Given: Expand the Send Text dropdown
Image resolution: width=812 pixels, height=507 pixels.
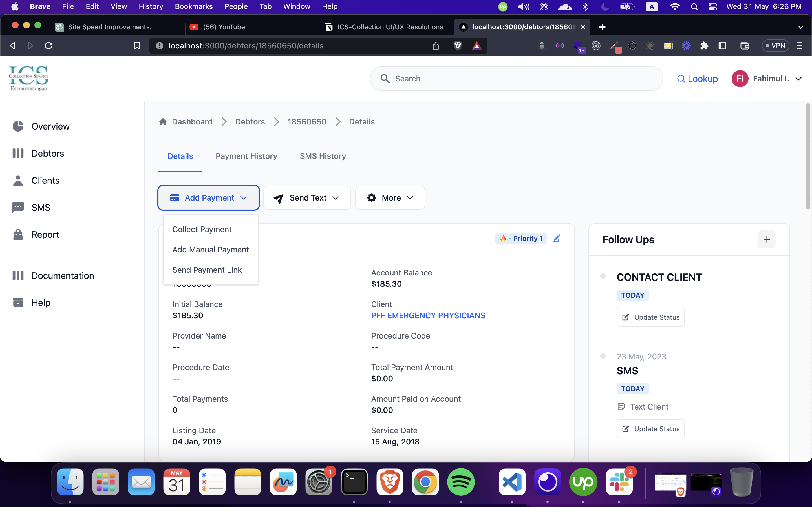Looking at the screenshot, I should point(307,198).
